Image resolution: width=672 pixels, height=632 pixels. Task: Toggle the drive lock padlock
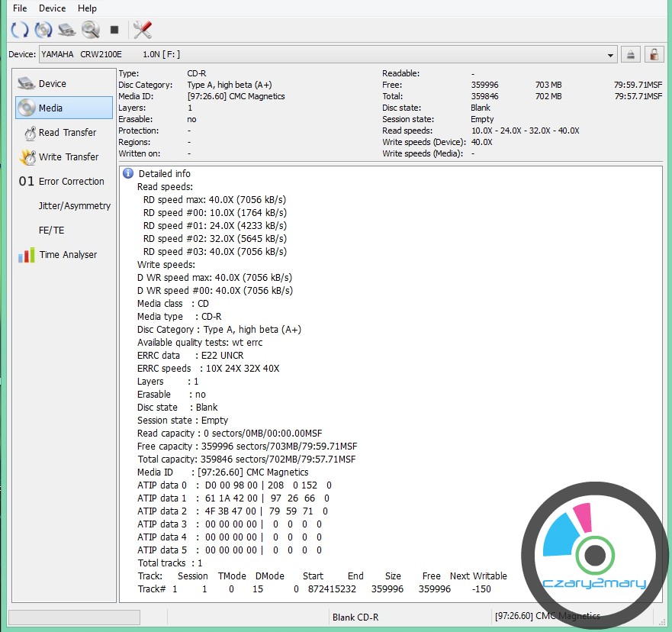[654, 54]
